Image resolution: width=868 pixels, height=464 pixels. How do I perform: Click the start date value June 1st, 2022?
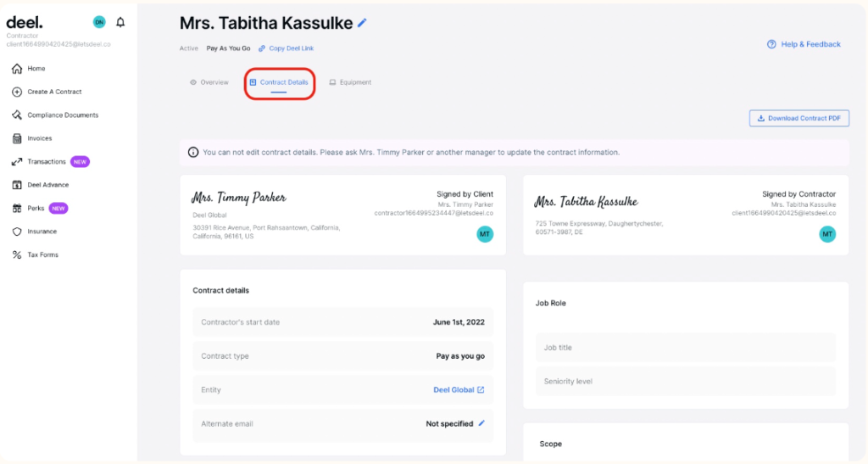click(x=459, y=322)
